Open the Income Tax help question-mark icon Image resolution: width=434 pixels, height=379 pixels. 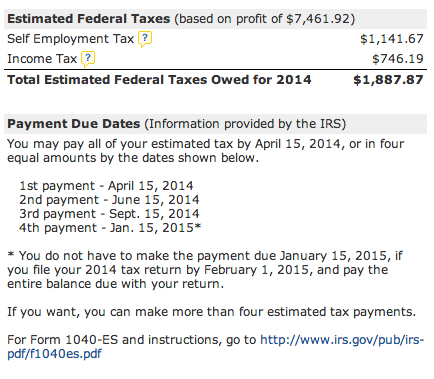coord(88,59)
